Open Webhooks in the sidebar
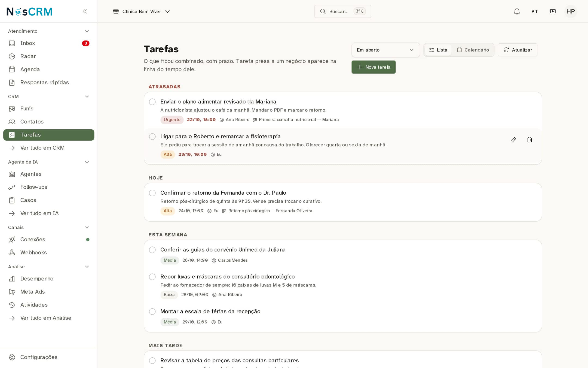The width and height of the screenshot is (588, 368). pos(49,252)
